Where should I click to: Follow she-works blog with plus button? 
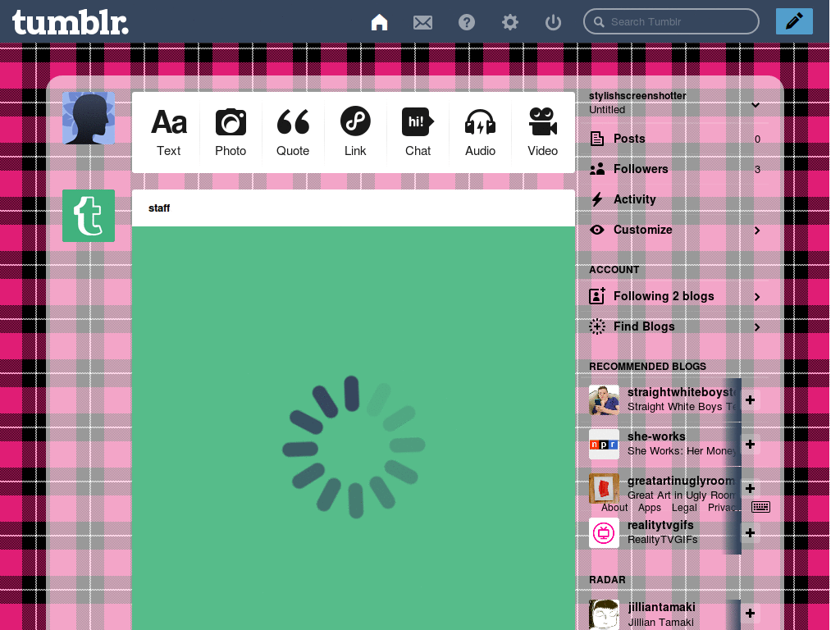[750, 444]
